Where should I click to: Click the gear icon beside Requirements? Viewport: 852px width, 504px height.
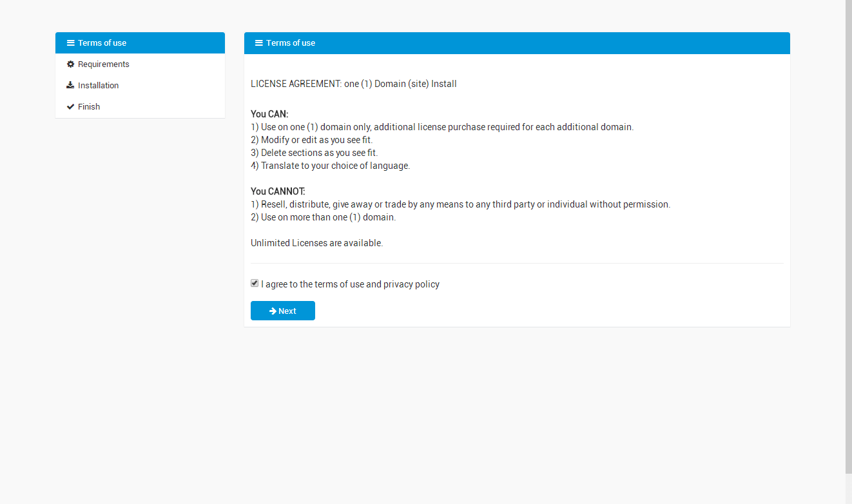(x=70, y=64)
